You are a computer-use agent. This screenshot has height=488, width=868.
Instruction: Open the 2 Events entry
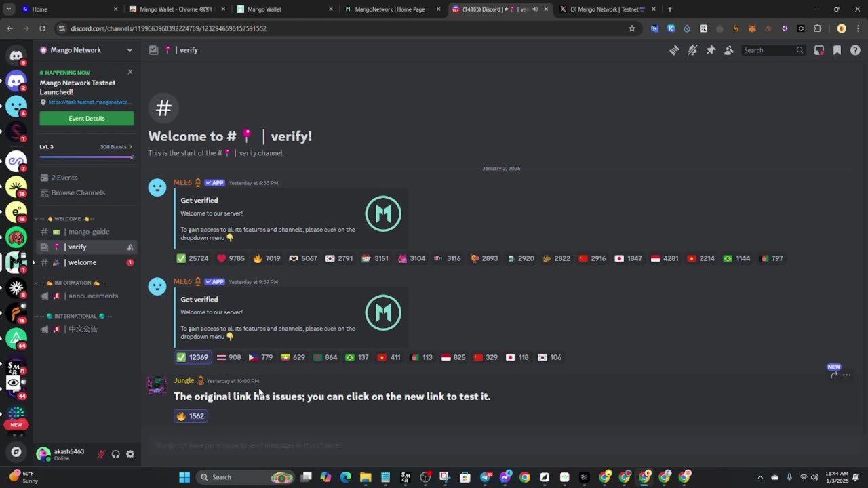(64, 178)
